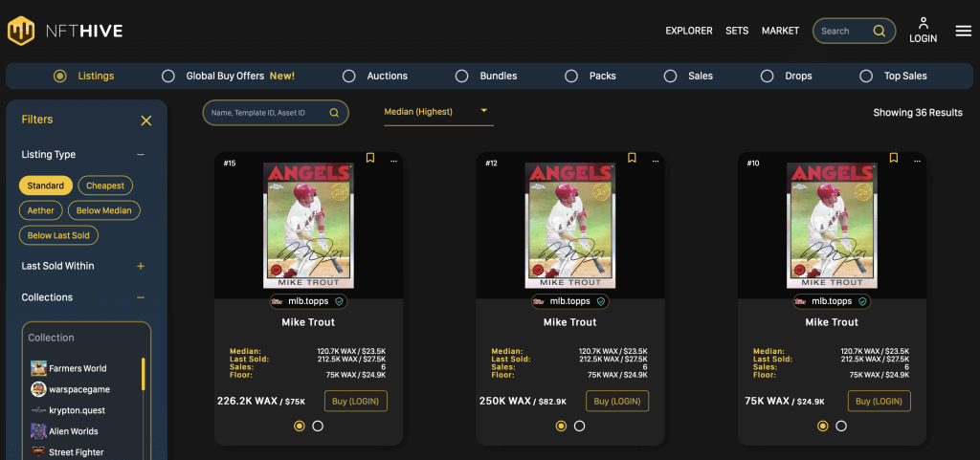Open the three-dot menu on card #10
The image size is (980, 460).
coord(917,161)
